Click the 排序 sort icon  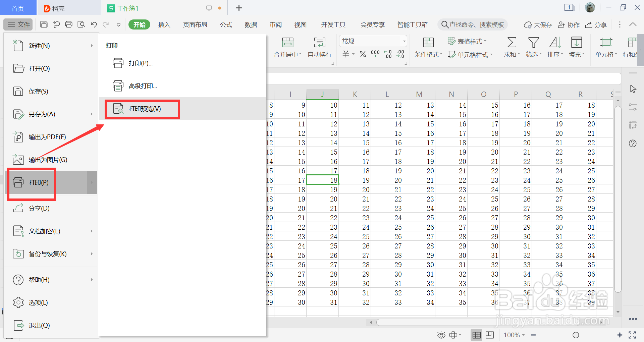tap(555, 43)
